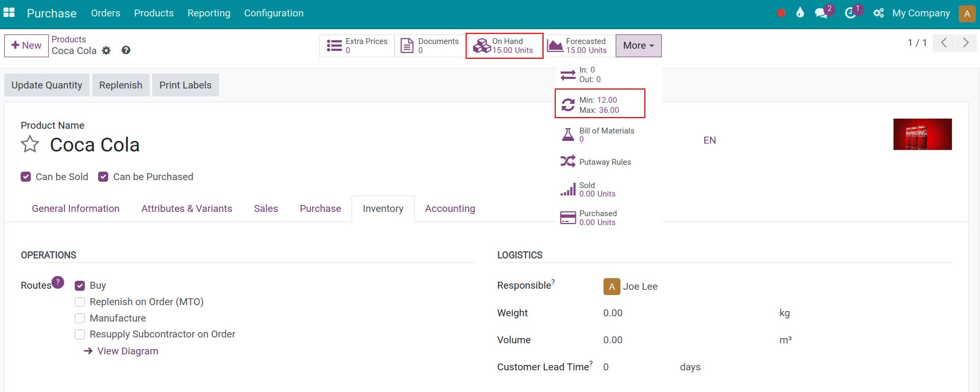Viewport: 980px width, 392px height.
Task: Open On Hand 15.00 Units
Action: click(504, 46)
